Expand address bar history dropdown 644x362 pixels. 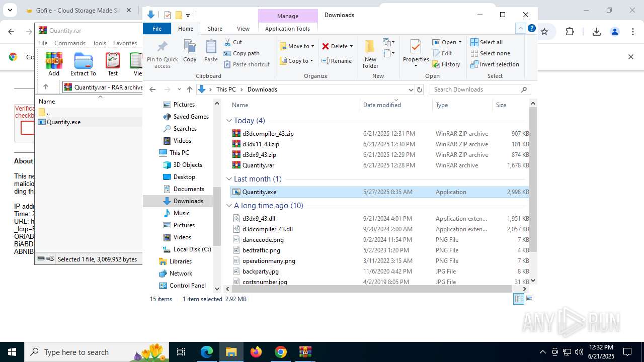[x=411, y=89]
